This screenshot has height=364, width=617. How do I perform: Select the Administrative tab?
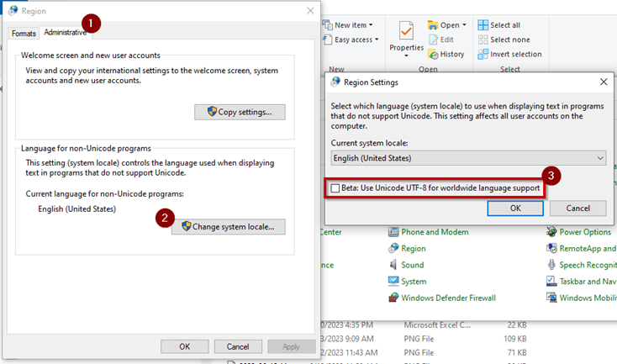point(65,33)
